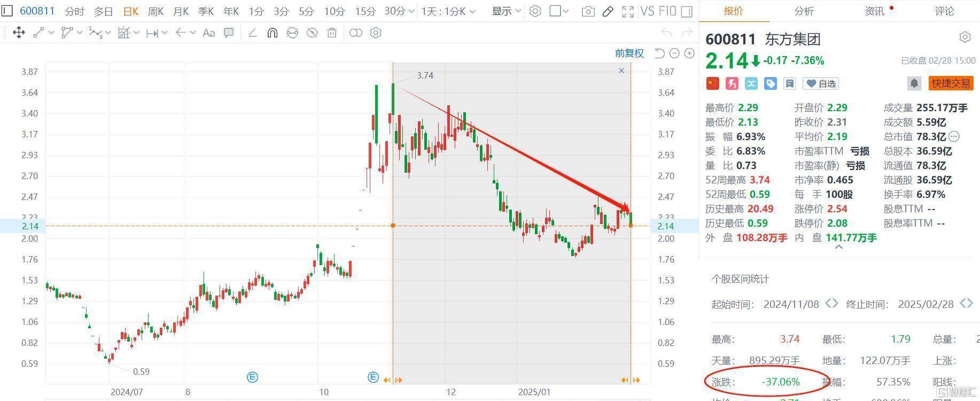Viewport: 980px width, 401px height.
Task: Select the wave pattern drawing tool
Action: coord(95,33)
